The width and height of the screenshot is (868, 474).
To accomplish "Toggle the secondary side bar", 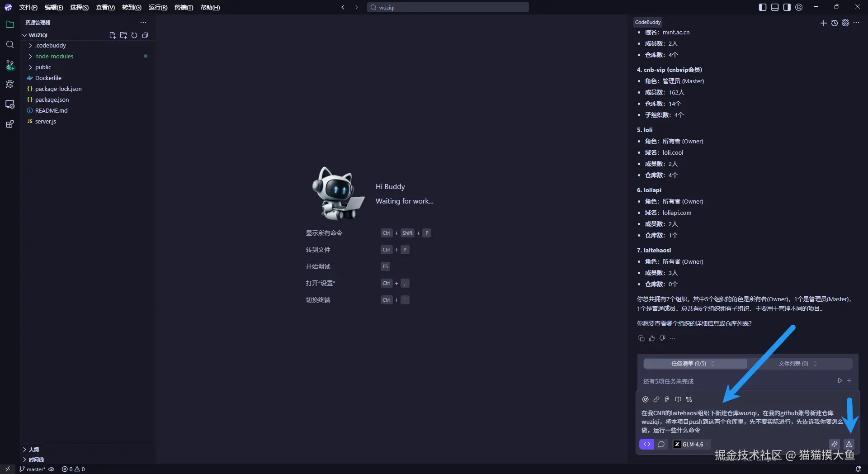I will [x=787, y=7].
